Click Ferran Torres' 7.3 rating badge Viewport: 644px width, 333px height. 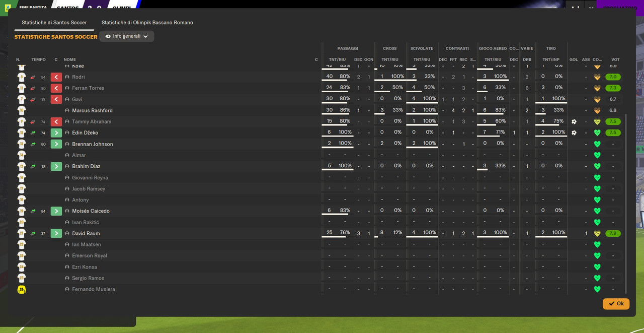[x=613, y=88]
